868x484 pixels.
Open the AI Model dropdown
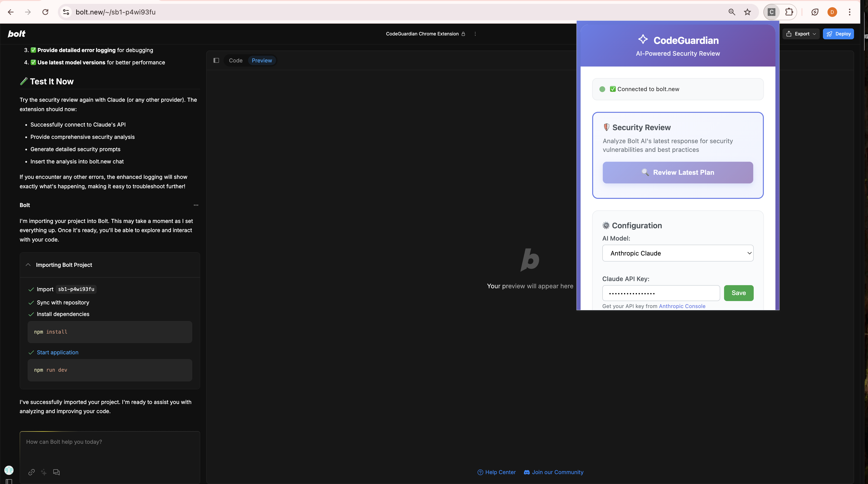coord(678,253)
